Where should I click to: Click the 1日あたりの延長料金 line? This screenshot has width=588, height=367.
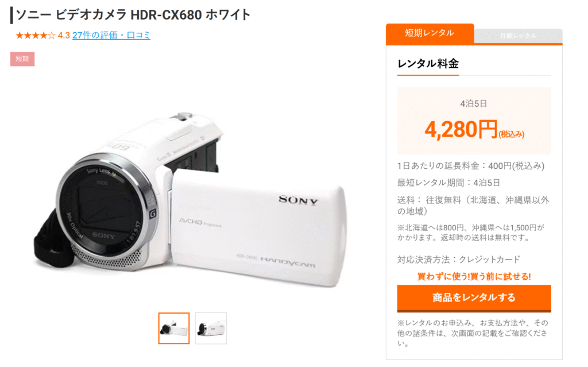471,166
